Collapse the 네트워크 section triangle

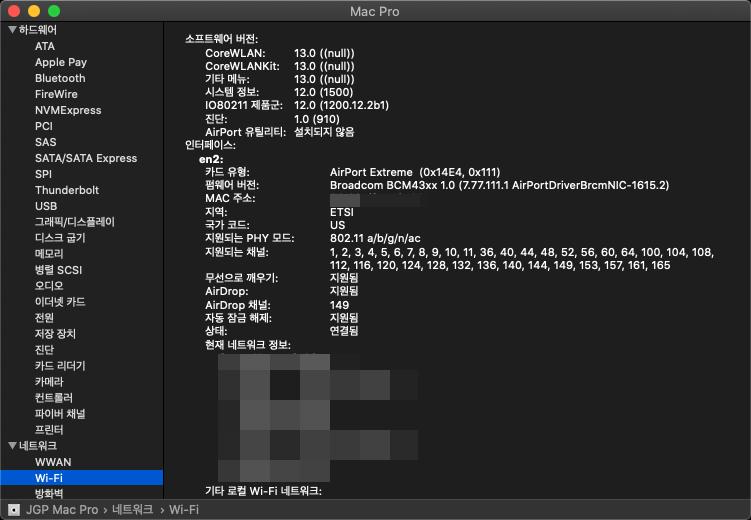click(12, 446)
